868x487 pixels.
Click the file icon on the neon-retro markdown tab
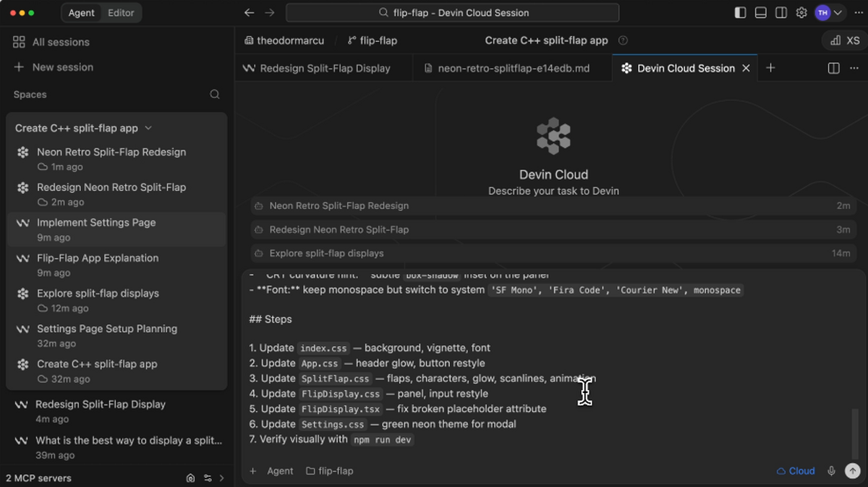pyautogui.click(x=428, y=68)
